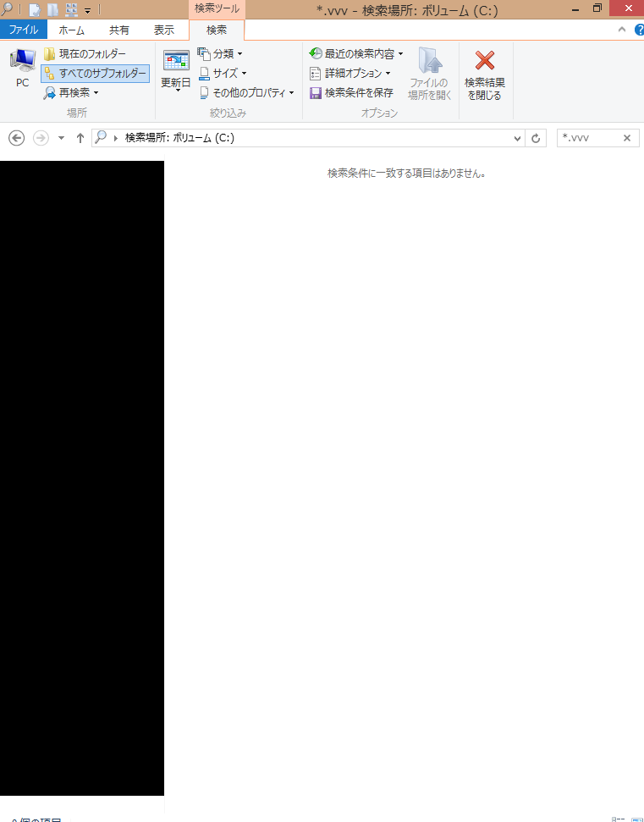Switch to the 共有 ribbon tab
The height and width of the screenshot is (822, 644).
(x=119, y=30)
